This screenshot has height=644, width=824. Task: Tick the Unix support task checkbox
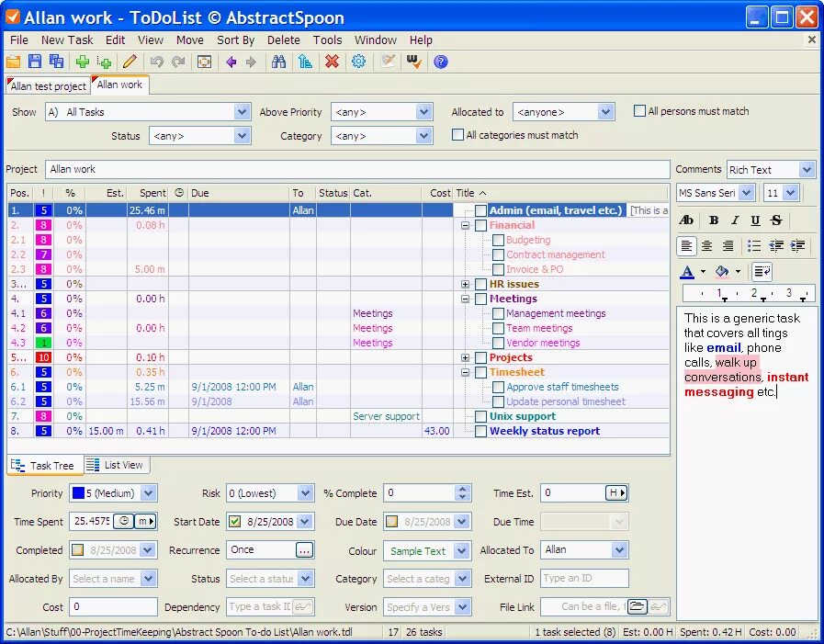(480, 416)
